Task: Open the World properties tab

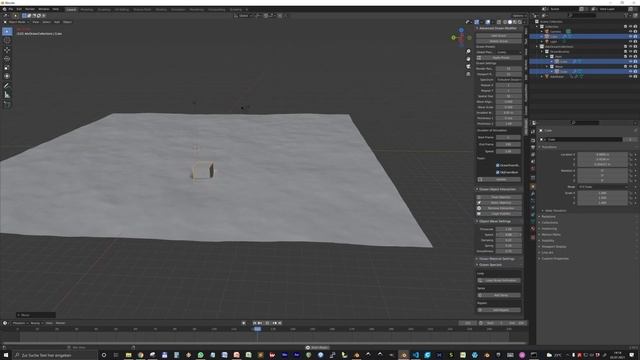Action: tap(533, 169)
